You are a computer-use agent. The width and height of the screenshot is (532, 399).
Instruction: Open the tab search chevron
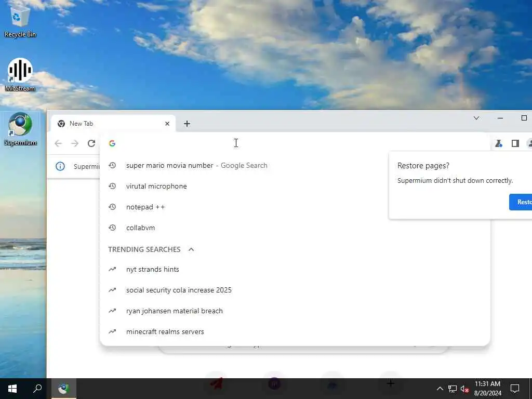tap(476, 118)
